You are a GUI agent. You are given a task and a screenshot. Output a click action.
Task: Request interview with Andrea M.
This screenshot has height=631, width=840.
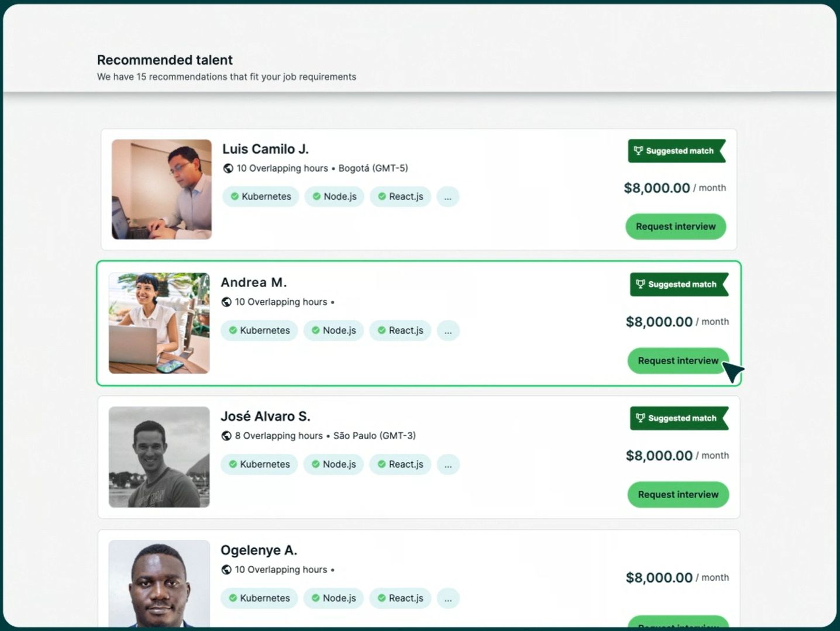click(x=678, y=361)
